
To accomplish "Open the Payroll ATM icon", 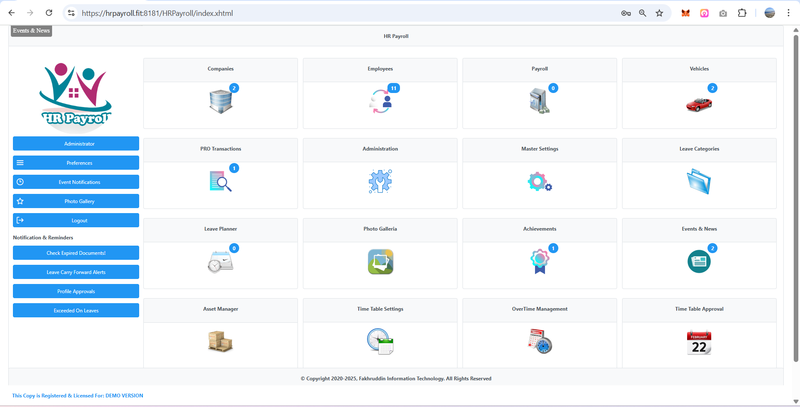I will coord(539,102).
